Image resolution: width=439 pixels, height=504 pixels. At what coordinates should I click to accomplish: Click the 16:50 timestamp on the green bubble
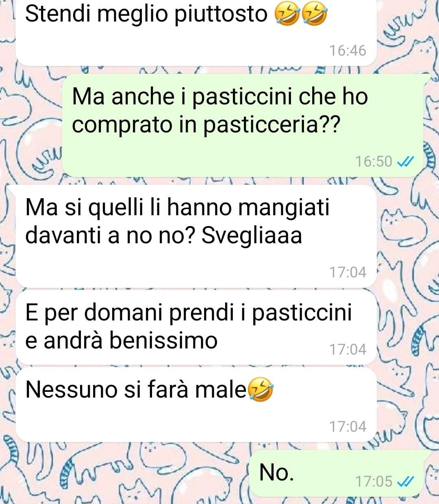tap(374, 162)
